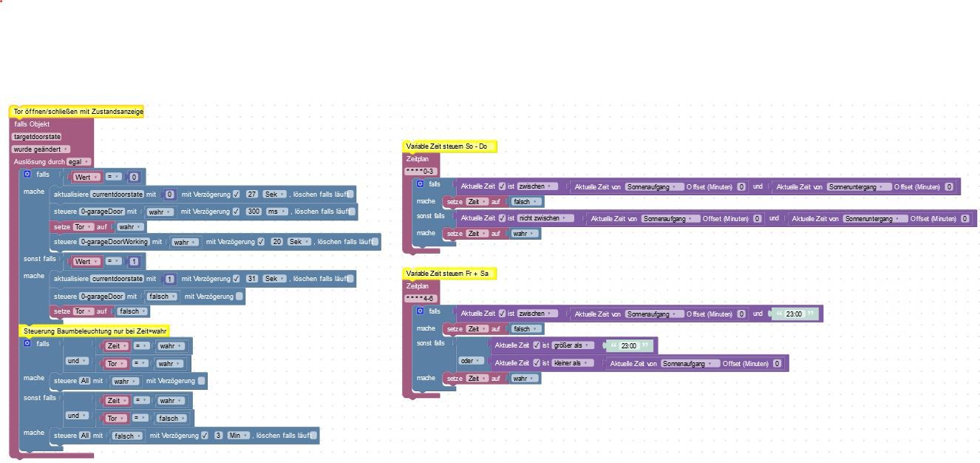Open the 'nicht zwischen' comparison dropdown
This screenshot has width=980, height=463.
545,218
